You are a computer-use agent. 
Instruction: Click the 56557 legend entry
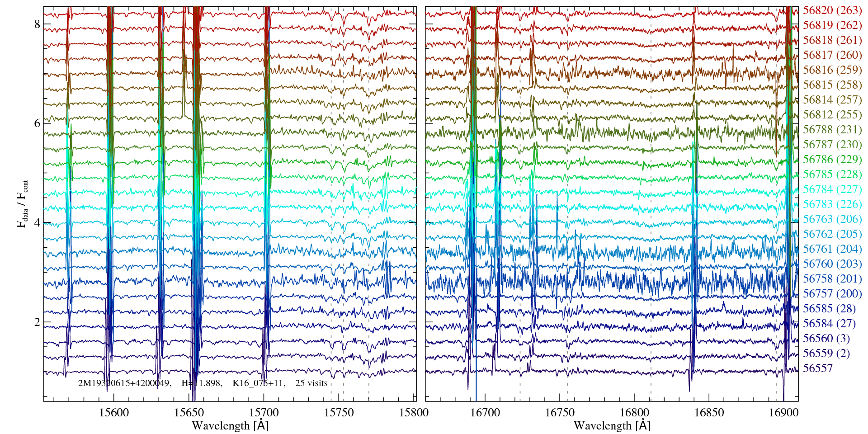click(x=817, y=368)
